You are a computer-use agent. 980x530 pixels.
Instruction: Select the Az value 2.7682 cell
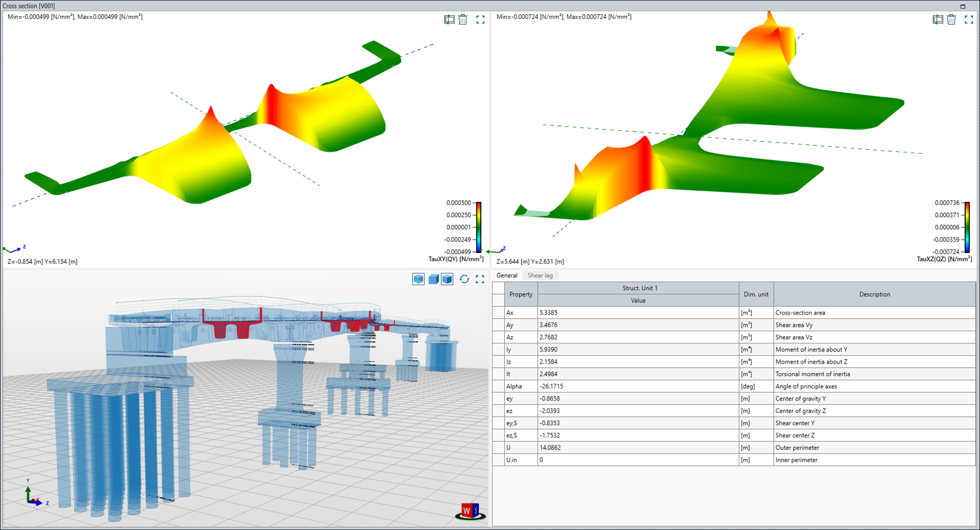[x=638, y=337]
